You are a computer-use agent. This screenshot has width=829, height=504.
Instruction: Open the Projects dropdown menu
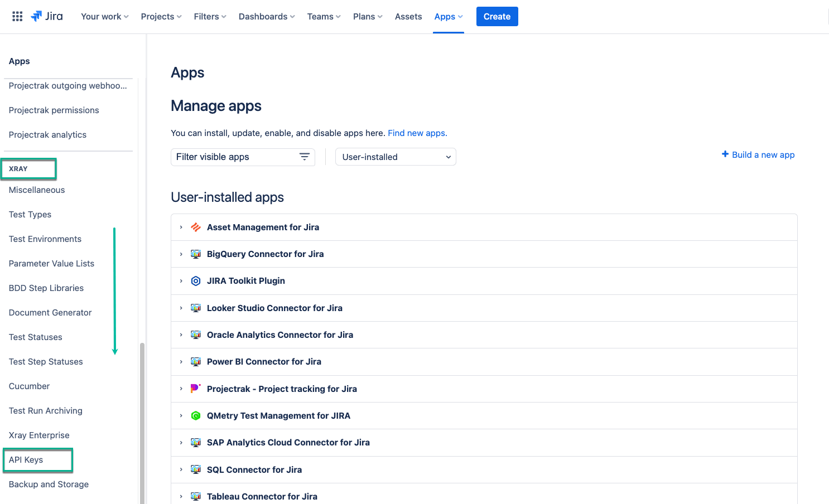(161, 17)
